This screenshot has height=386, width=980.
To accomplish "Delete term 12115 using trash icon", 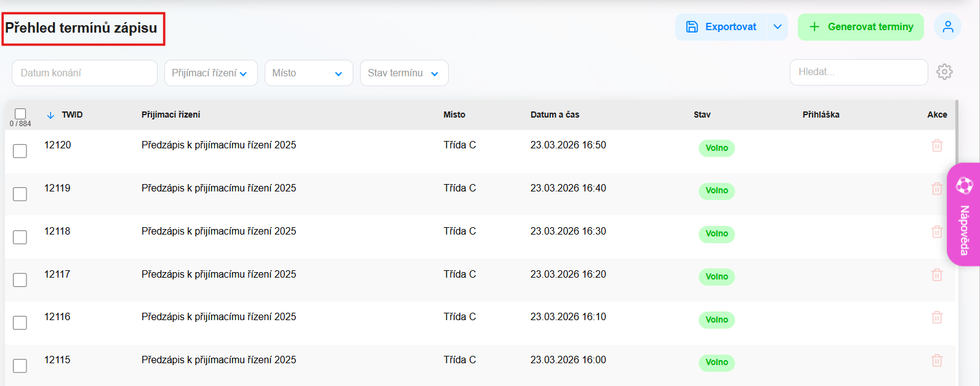I will [937, 361].
